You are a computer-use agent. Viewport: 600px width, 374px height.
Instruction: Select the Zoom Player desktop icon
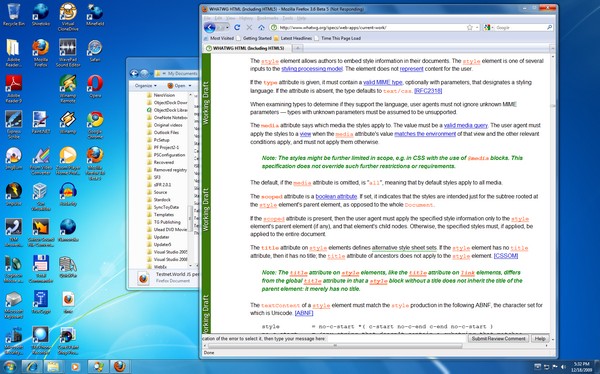(68, 161)
